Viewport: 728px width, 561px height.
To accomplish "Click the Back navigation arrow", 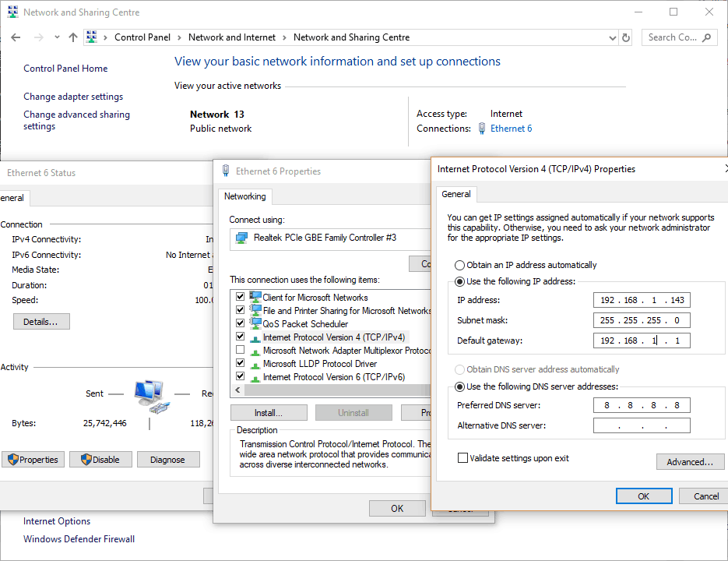I will click(x=16, y=37).
